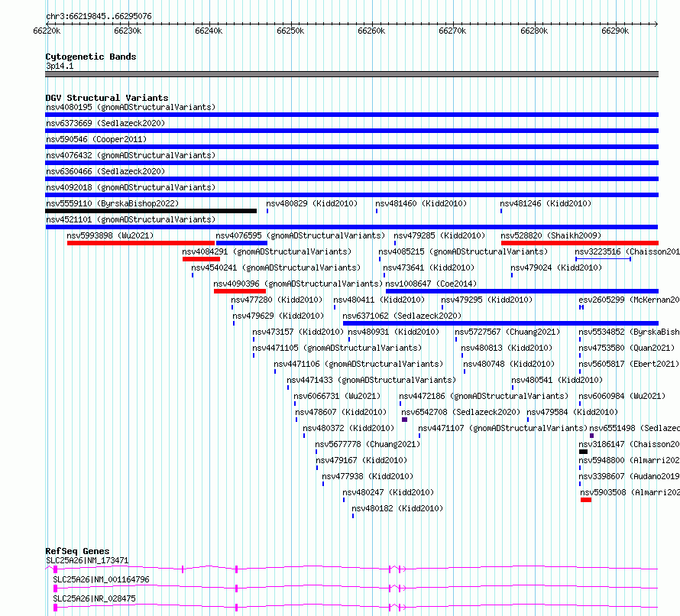Click red marker under nsv5903508
Viewport: 680px width, 616px height.
click(x=586, y=500)
